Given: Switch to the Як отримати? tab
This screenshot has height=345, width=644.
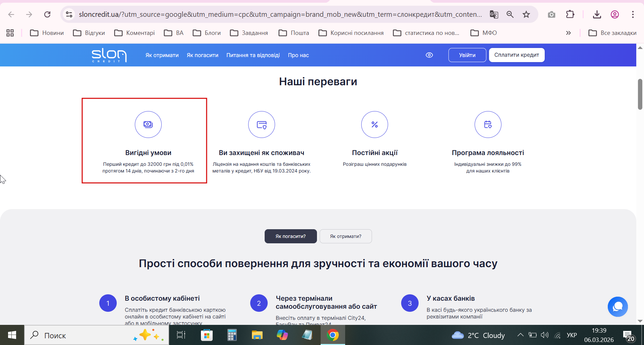Looking at the screenshot, I should pos(346,236).
